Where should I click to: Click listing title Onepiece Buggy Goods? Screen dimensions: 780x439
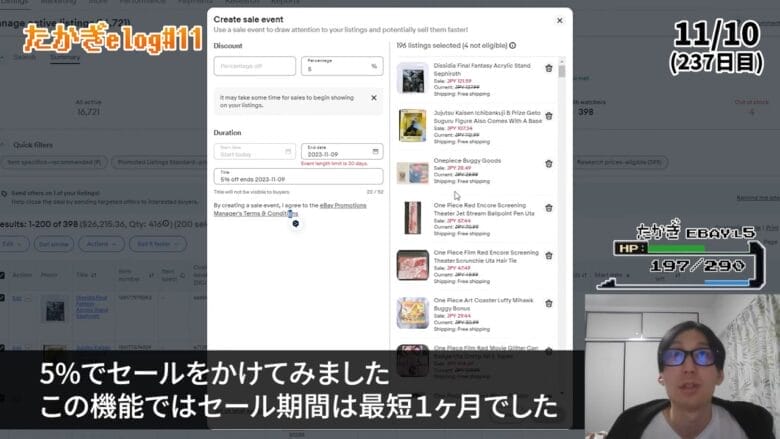(x=467, y=161)
